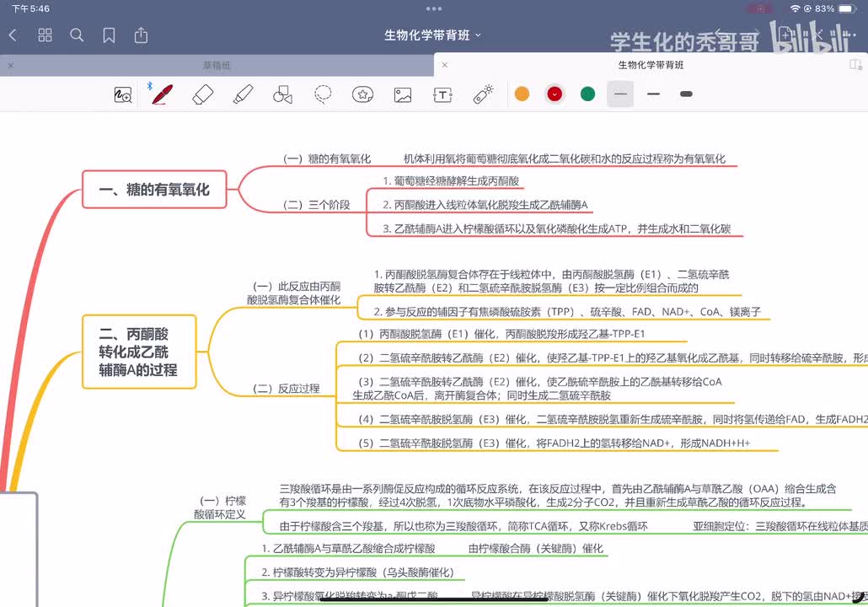Select the image insert tool
The image size is (868, 607).
coord(403,94)
